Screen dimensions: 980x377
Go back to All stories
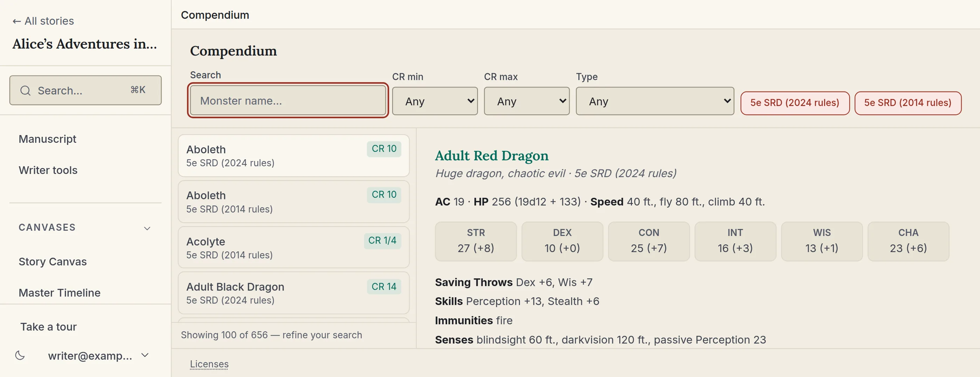coord(43,21)
